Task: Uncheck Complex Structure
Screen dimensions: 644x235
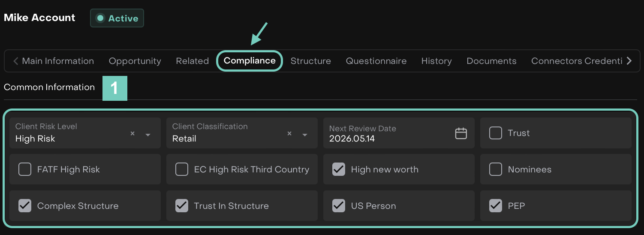Action: pyautogui.click(x=25, y=206)
